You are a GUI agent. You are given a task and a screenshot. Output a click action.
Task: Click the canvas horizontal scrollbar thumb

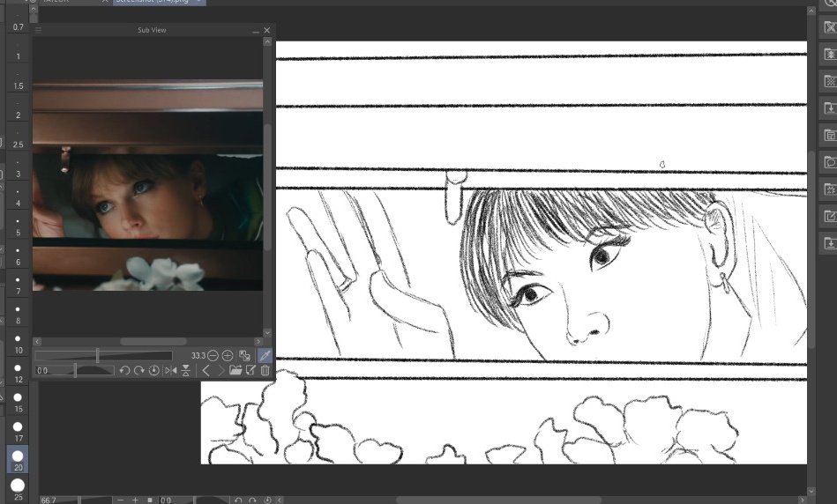pos(498,500)
